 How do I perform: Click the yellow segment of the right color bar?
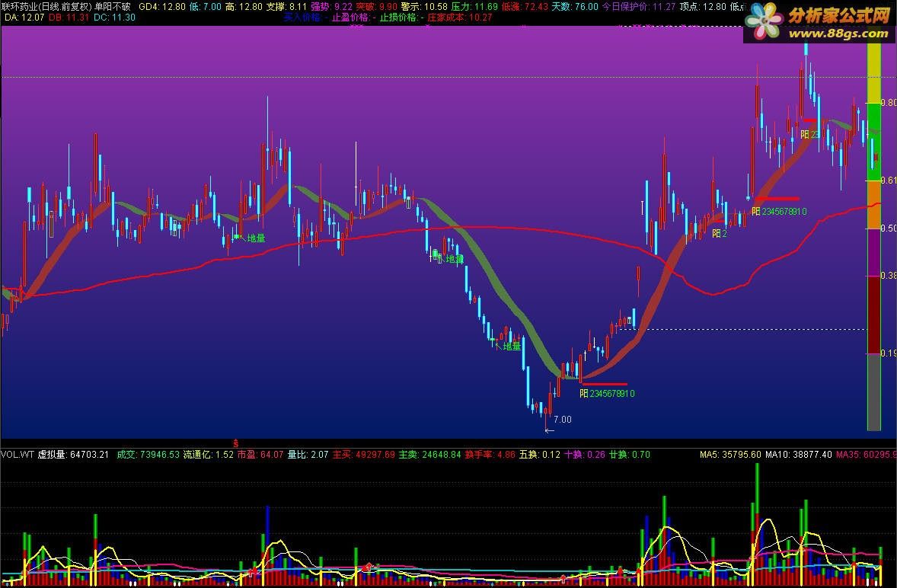pyautogui.click(x=874, y=73)
